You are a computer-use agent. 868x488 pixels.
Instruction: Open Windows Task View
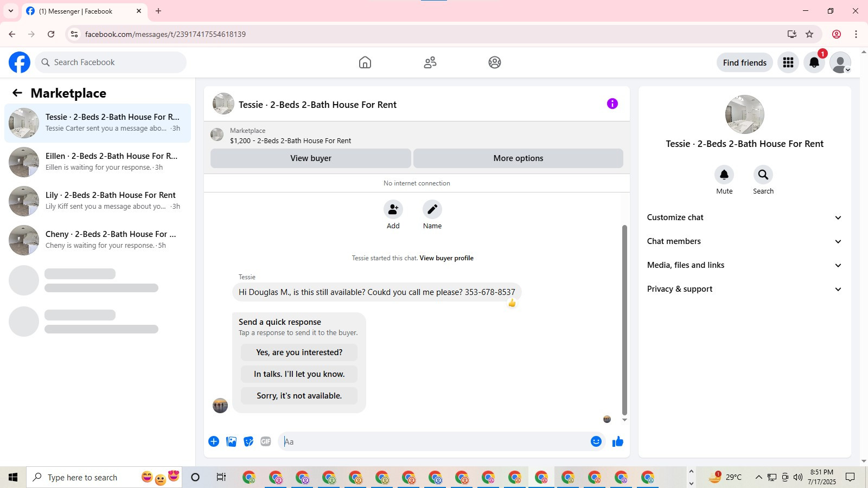coord(221,477)
